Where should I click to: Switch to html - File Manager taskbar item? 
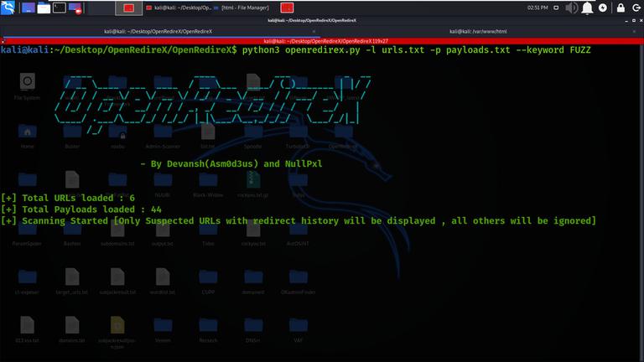point(241,8)
